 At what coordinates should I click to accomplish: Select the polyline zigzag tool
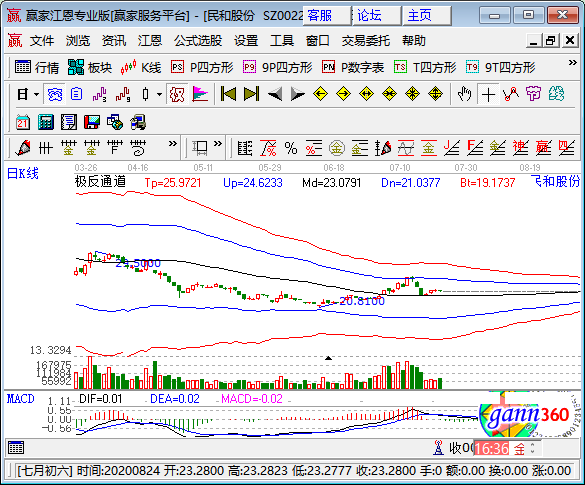point(511,94)
